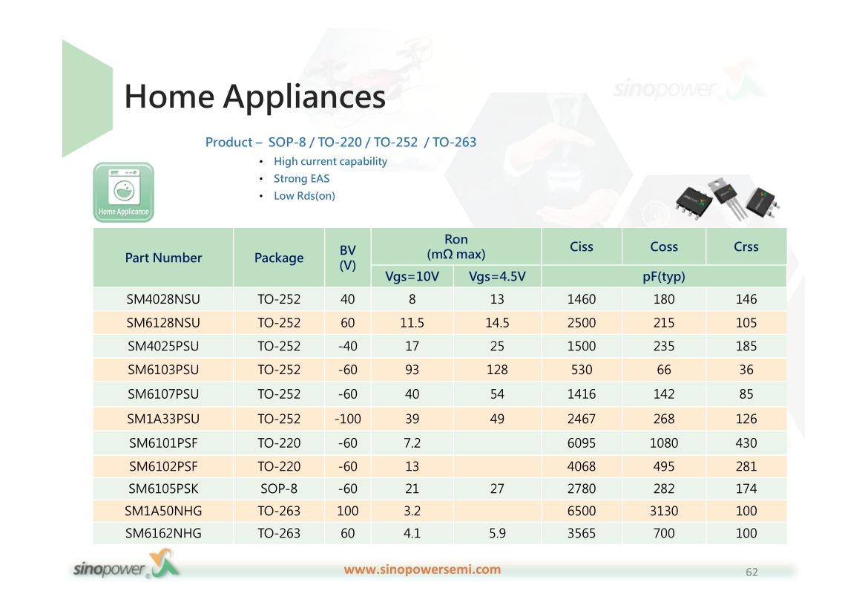This screenshot has width=868, height=614.
Task: Select part number SM6162NHG
Action: point(163,533)
